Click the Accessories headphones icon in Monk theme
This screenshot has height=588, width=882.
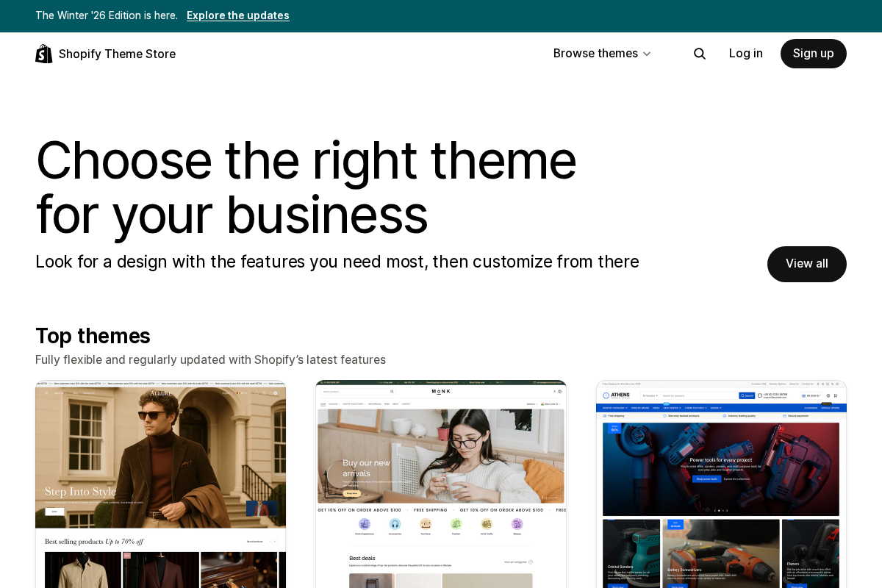(395, 523)
